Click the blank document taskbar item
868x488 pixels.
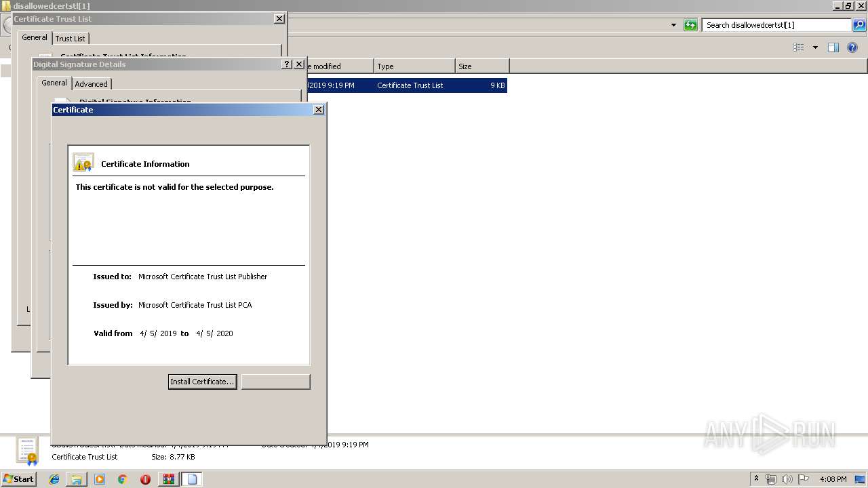[192, 479]
